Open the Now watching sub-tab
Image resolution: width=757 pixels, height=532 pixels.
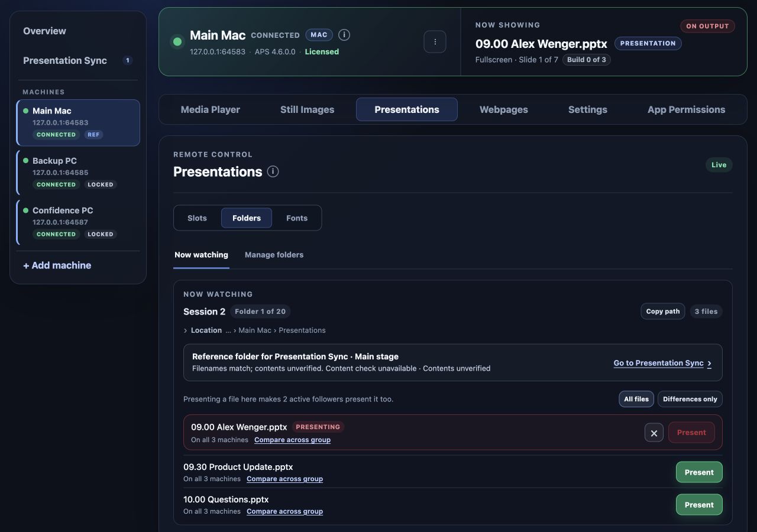click(201, 255)
